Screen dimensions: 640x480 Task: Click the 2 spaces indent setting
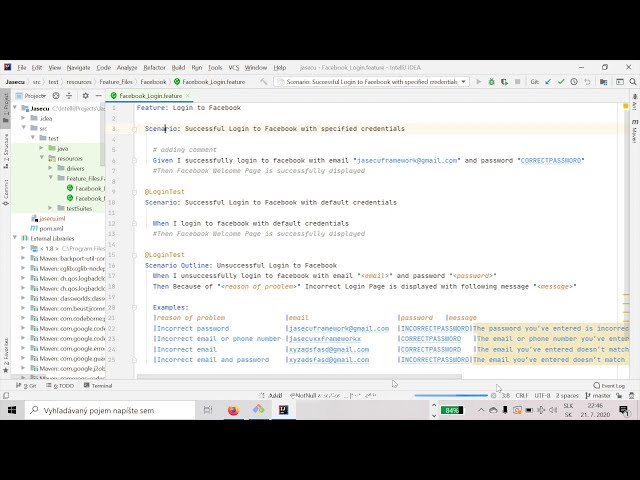567,396
